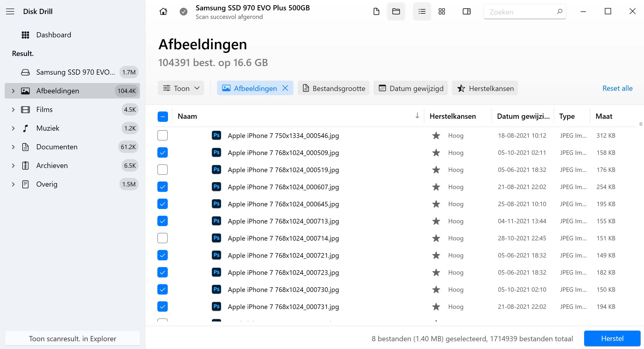Click the file list vertical scrollbar

(641, 124)
